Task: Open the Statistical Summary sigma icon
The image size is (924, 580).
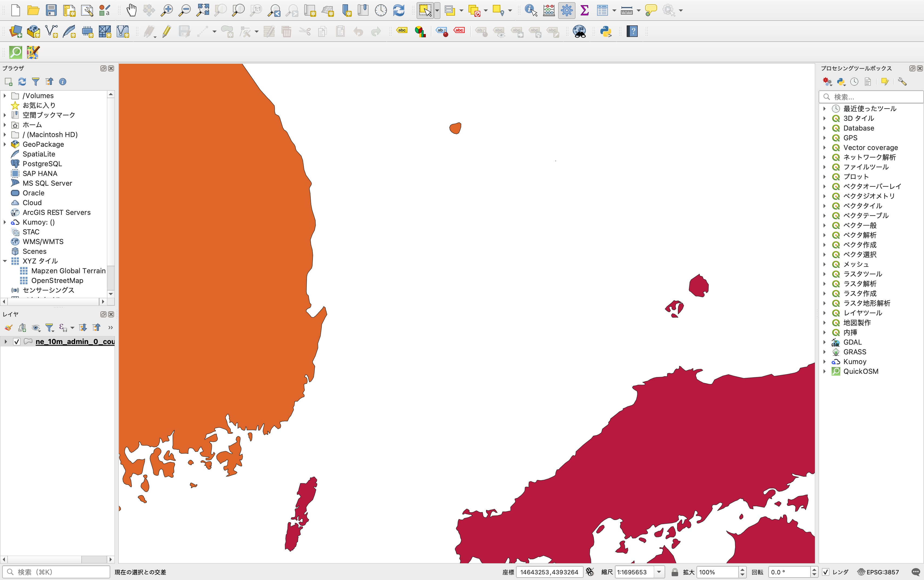Action: pos(584,10)
